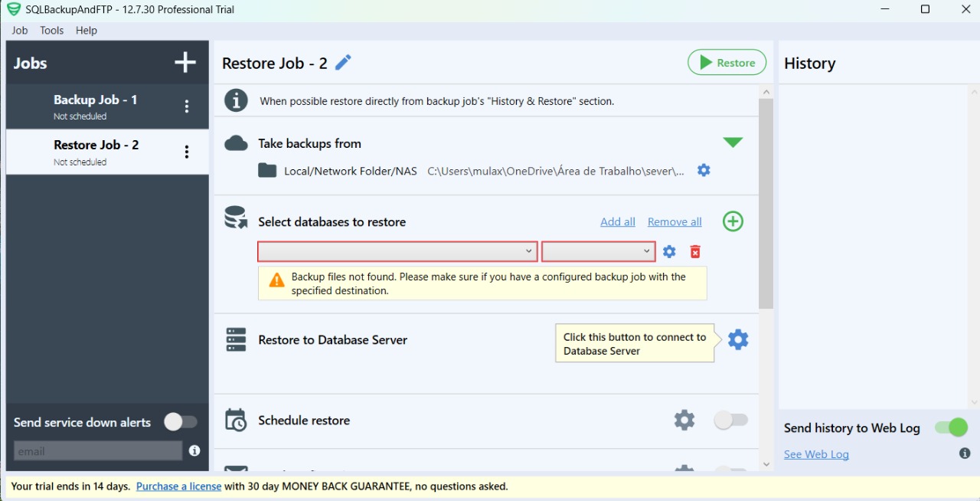Click the database restore icon in Select databases
Image resolution: width=980 pixels, height=501 pixels.
coord(236,218)
